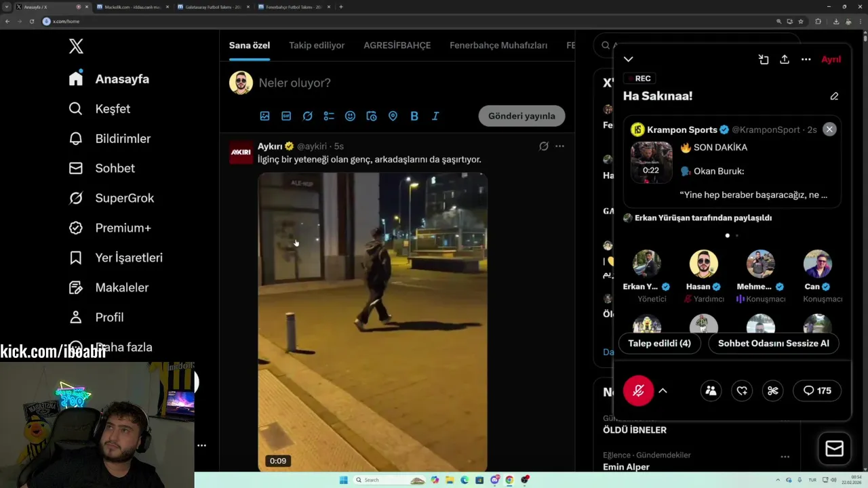Image resolution: width=868 pixels, height=488 pixels.
Task: Open SuperGrok from the sidebar
Action: (112, 198)
